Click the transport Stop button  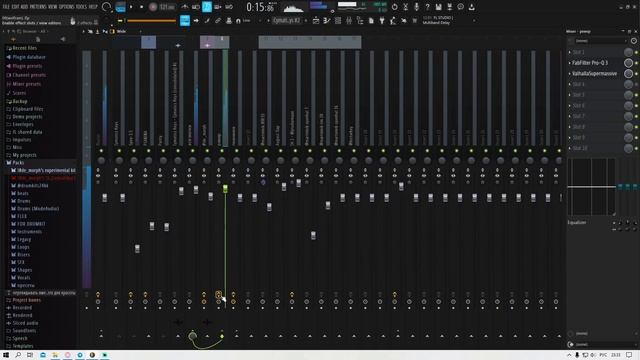[142, 7]
